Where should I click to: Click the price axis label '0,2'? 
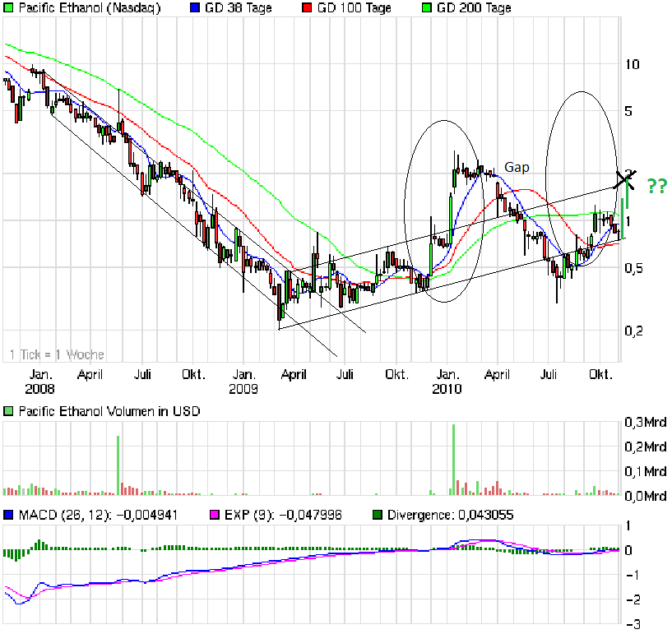(x=633, y=331)
